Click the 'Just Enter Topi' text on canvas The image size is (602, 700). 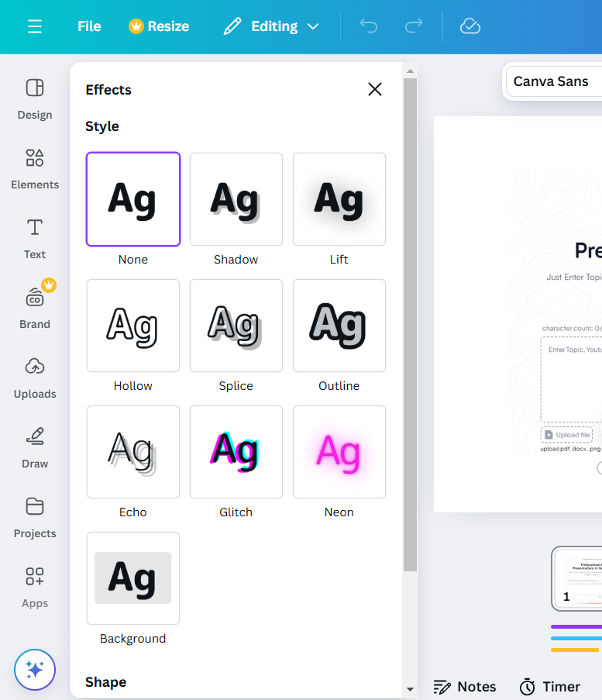pyautogui.click(x=574, y=278)
